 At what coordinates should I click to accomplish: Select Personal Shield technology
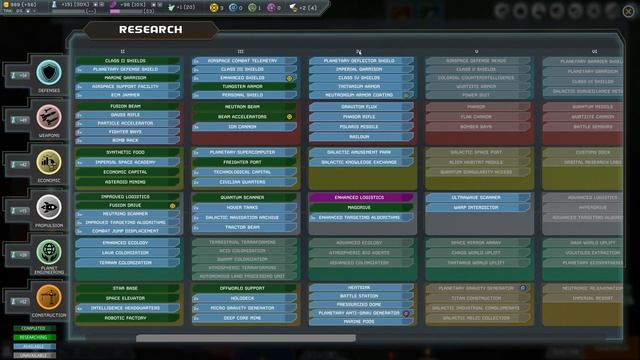(244, 95)
